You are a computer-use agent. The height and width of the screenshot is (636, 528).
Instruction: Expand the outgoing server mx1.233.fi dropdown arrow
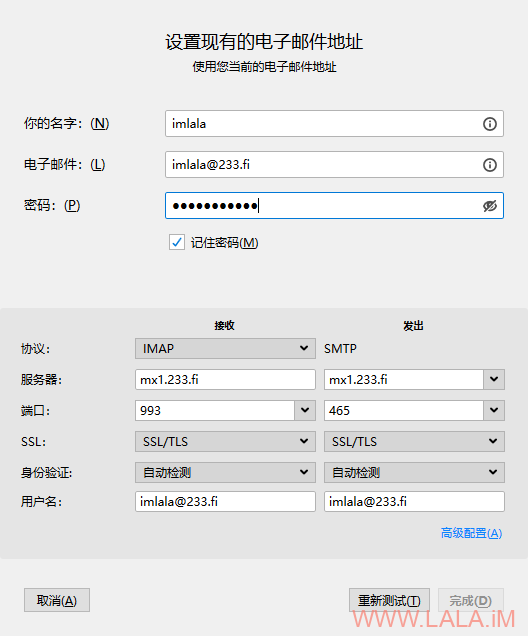(494, 379)
